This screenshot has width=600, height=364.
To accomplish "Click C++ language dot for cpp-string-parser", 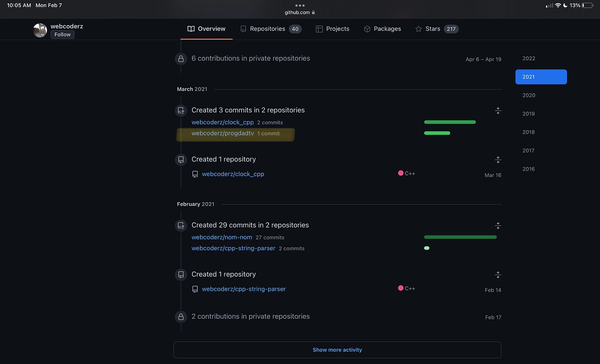I will [401, 288].
